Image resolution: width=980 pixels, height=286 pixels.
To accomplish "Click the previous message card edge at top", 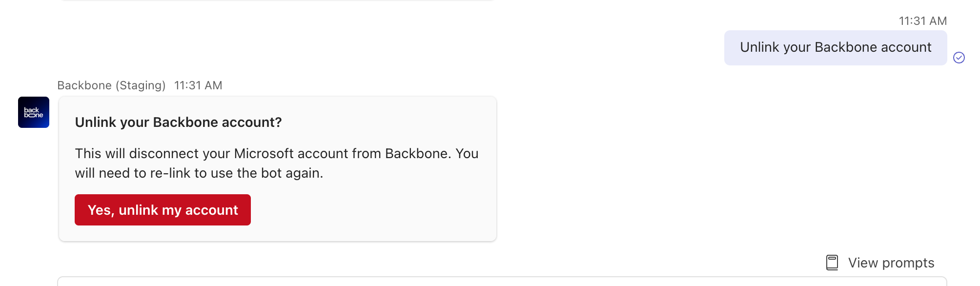I will 277,1.
